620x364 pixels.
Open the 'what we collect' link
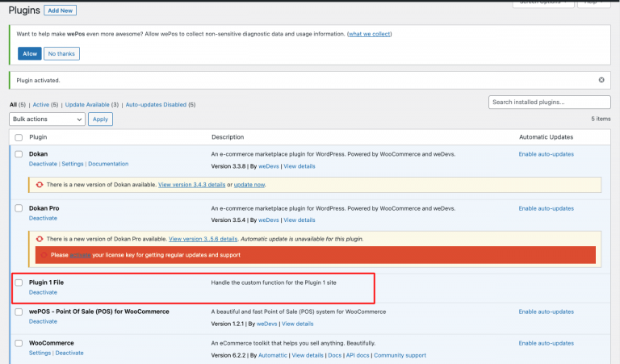[x=369, y=34]
